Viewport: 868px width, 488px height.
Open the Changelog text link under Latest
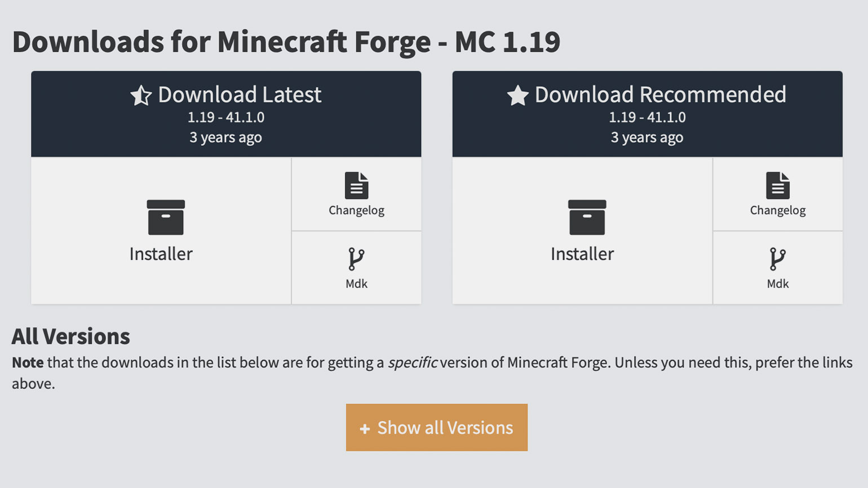[356, 210]
